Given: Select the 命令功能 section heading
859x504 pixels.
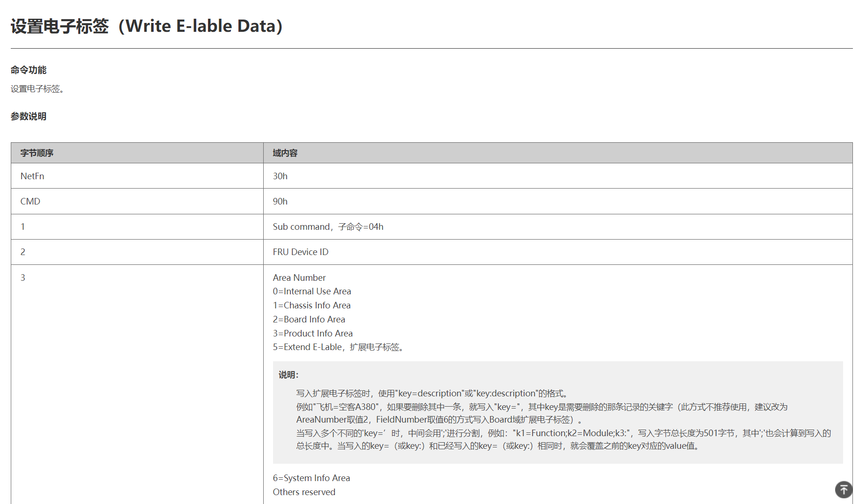Looking at the screenshot, I should point(29,70).
